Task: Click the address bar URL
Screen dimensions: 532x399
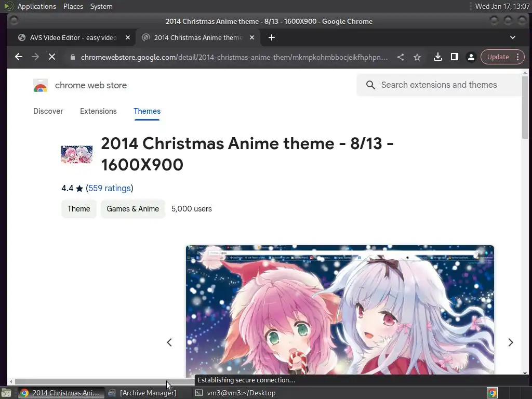Action: click(234, 57)
